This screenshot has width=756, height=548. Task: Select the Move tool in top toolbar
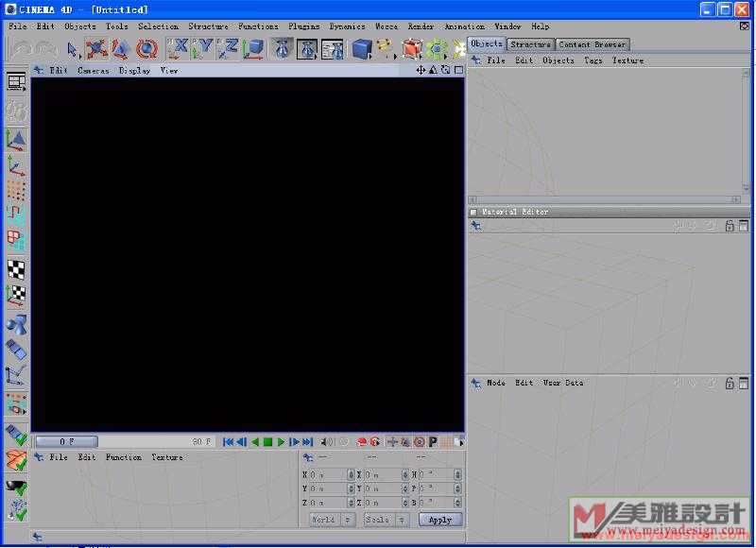pos(96,49)
